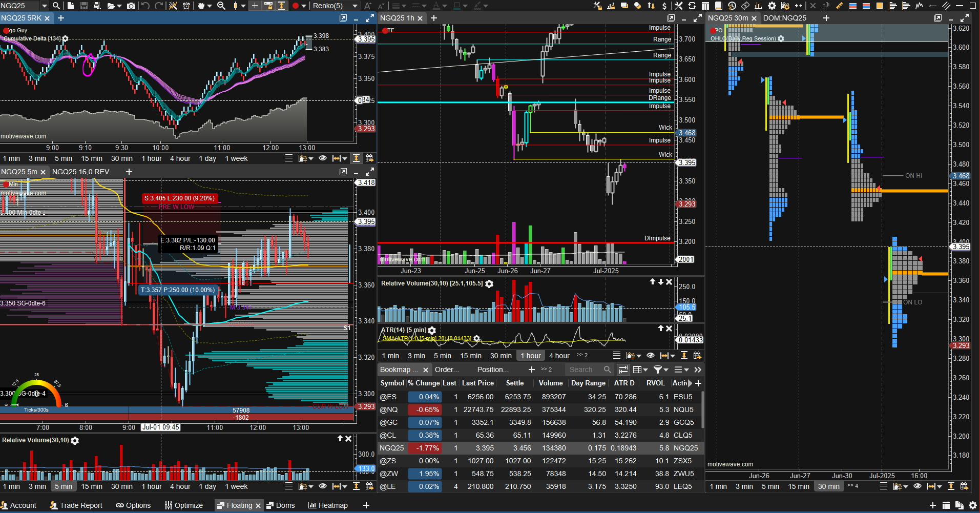Viewport: 980px width, 513px height.
Task: Select the @ES watchlist row
Action: (x=540, y=397)
